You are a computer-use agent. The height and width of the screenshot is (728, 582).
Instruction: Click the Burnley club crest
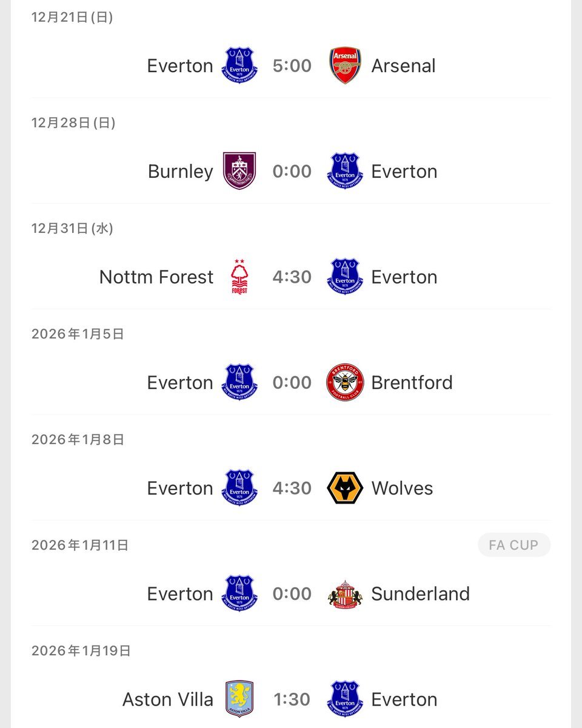click(239, 171)
